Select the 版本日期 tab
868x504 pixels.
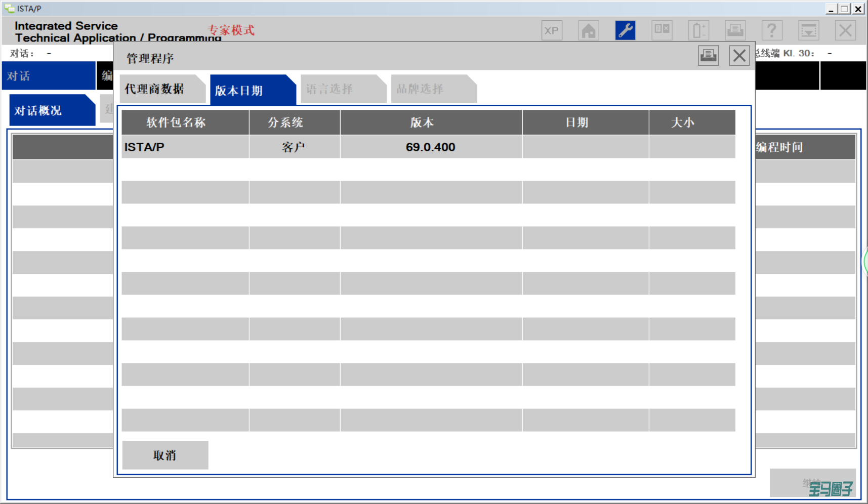coord(248,90)
